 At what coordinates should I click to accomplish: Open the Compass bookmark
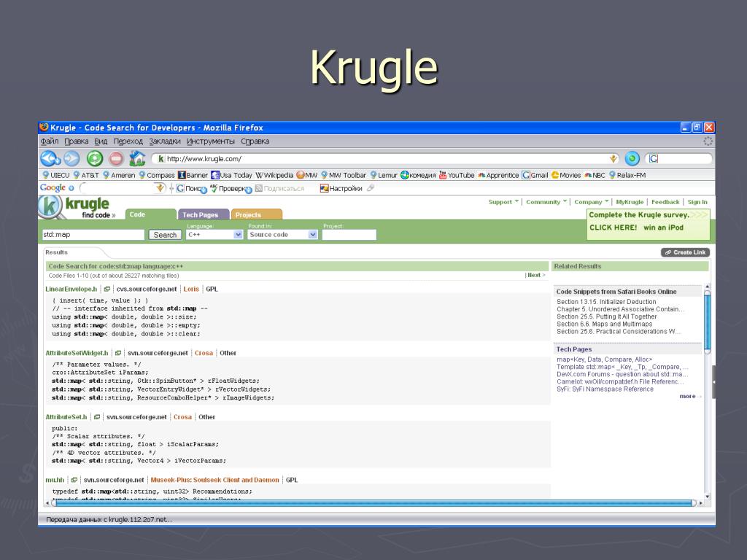point(156,175)
